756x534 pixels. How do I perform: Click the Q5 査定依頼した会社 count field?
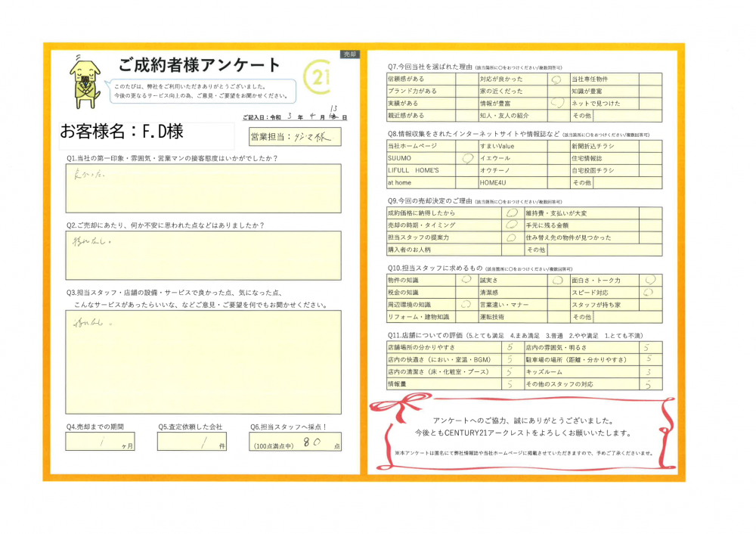tap(193, 442)
